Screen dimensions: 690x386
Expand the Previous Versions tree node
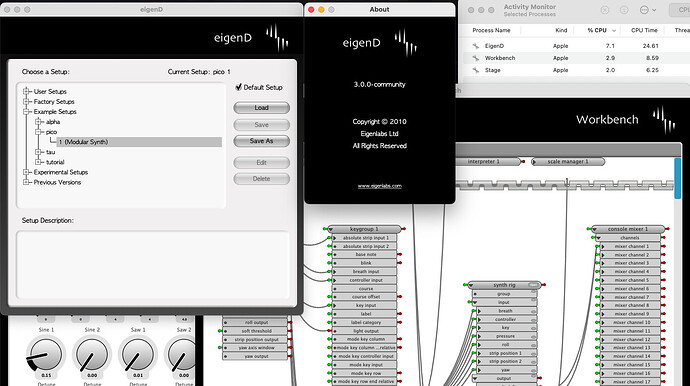point(26,182)
